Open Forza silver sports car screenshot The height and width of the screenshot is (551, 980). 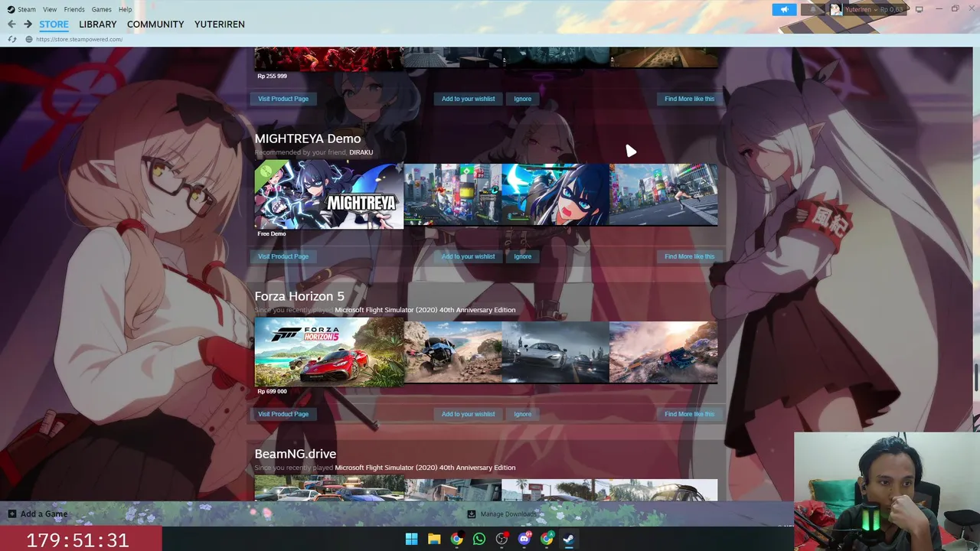556,352
